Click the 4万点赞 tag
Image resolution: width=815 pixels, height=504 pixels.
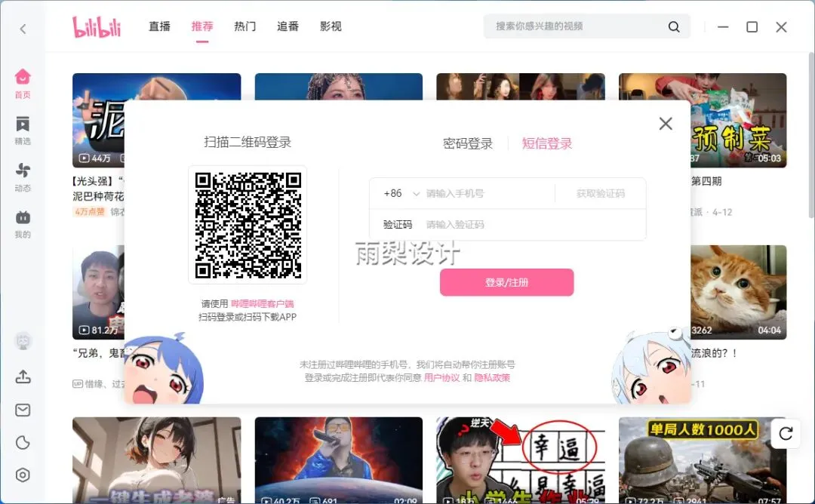pyautogui.click(x=89, y=212)
